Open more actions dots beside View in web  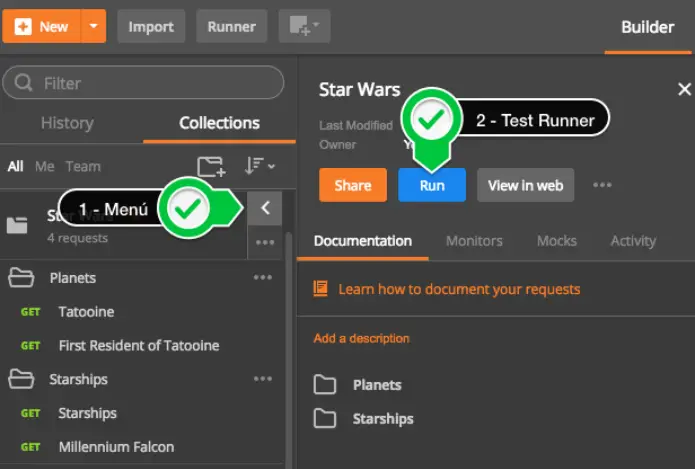coord(602,185)
